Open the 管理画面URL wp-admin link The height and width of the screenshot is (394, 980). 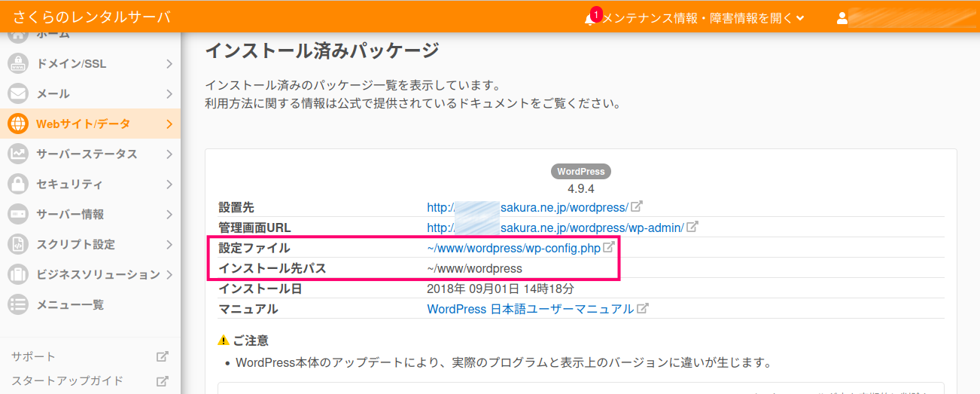(555, 228)
